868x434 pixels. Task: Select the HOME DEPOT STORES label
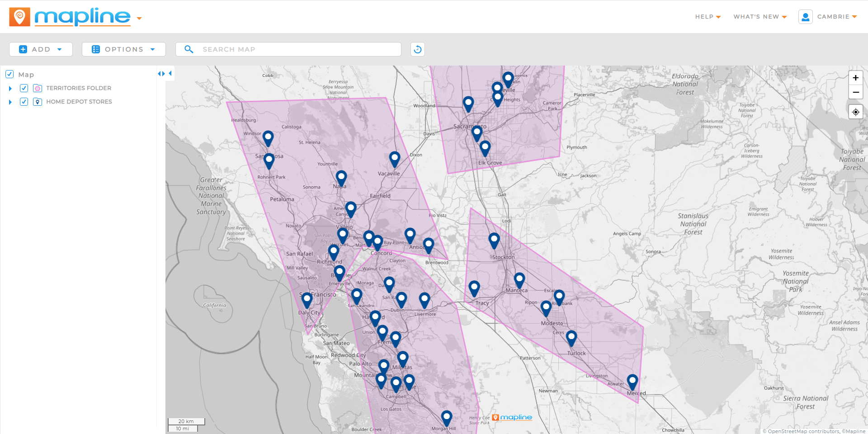point(79,102)
